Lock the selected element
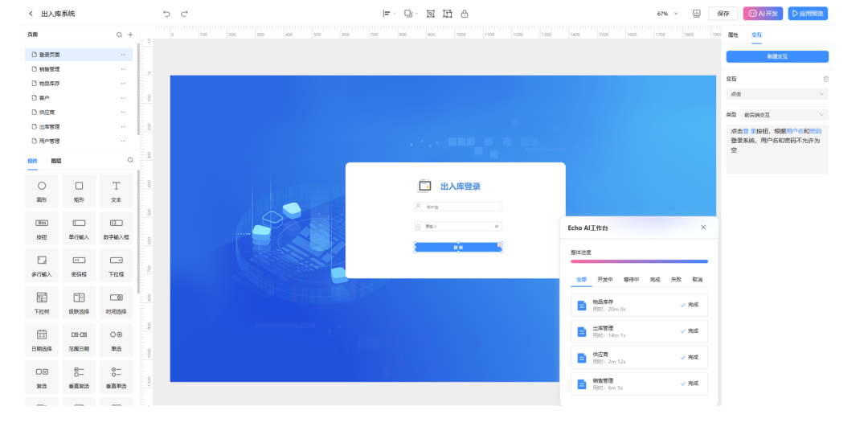Viewport: 868px width, 435px height. [465, 14]
